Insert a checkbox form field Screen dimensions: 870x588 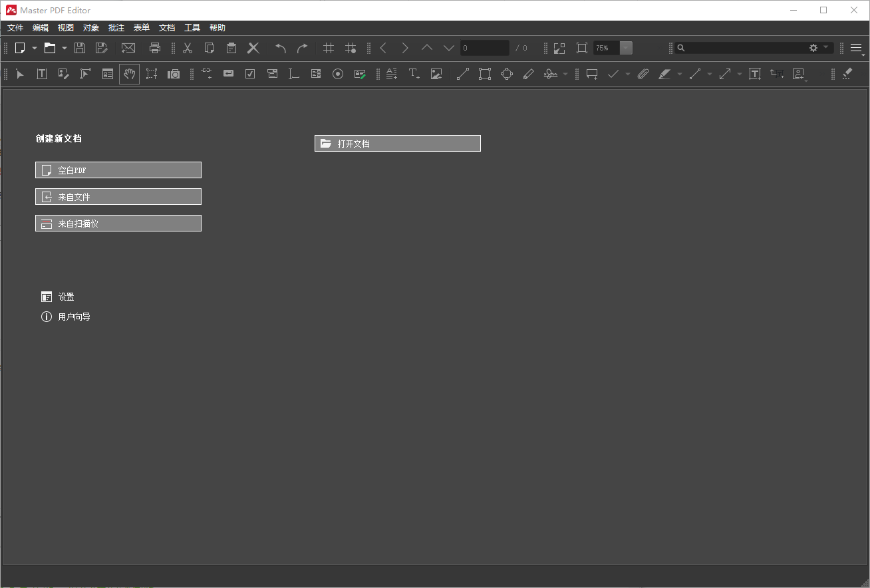[x=250, y=74]
